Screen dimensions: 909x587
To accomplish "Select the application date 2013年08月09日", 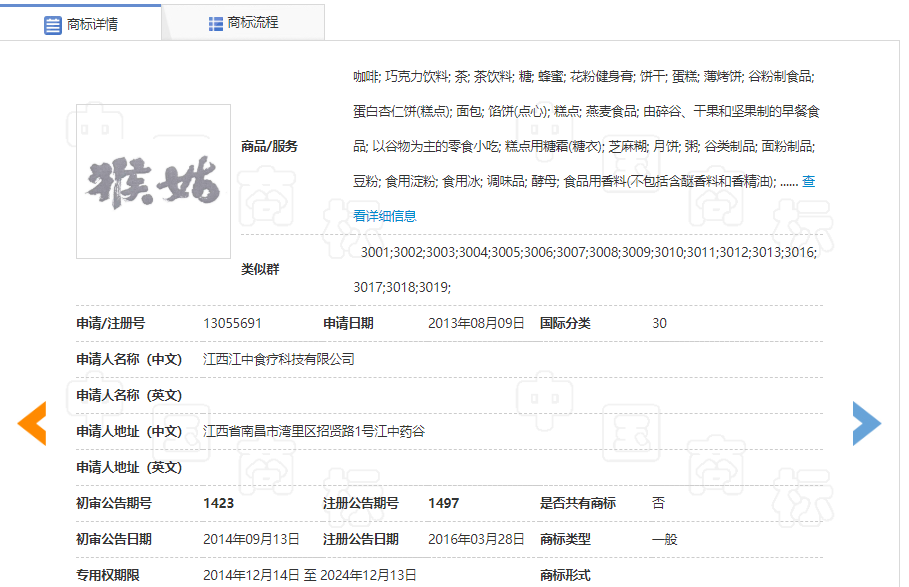I will (476, 323).
